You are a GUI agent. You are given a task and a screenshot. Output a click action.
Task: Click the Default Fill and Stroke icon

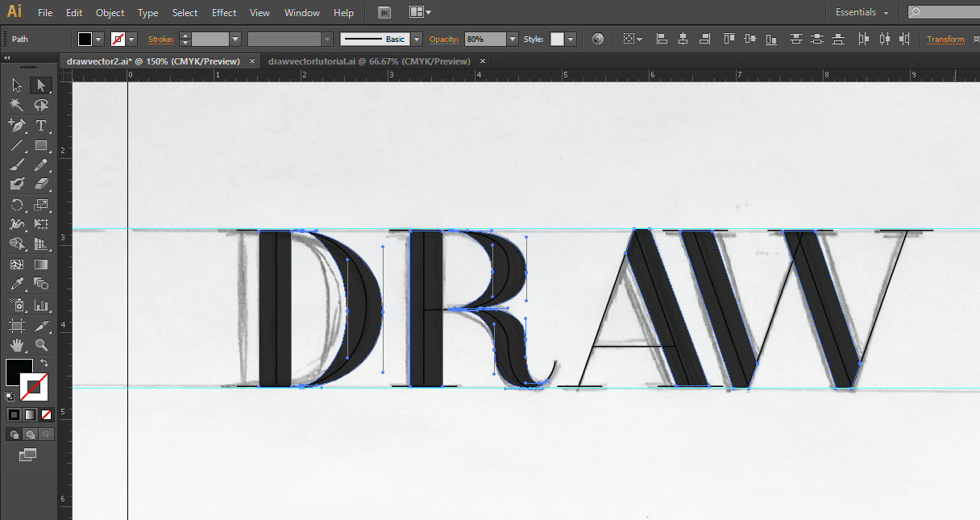(x=10, y=396)
